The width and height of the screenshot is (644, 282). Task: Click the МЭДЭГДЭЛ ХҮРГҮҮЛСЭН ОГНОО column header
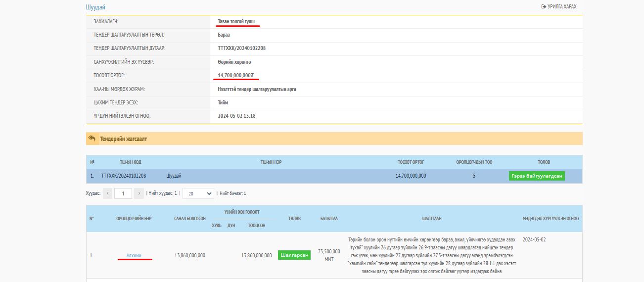[551, 219]
